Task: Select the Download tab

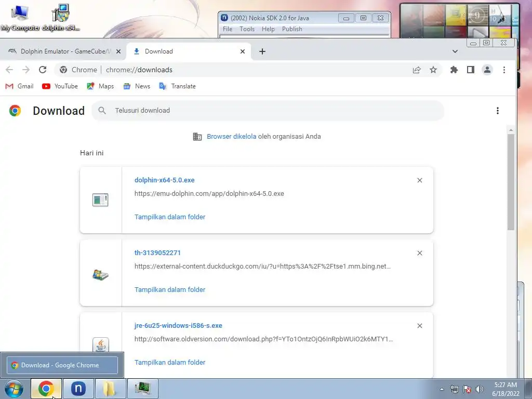Action: click(x=189, y=51)
